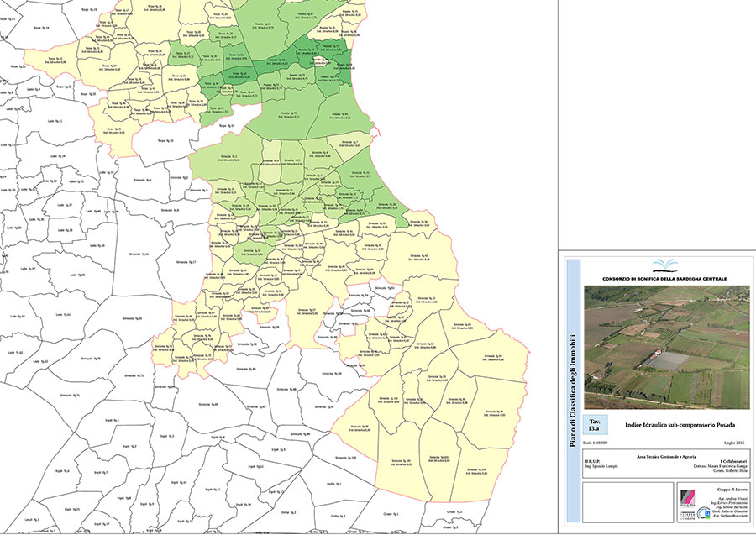The image size is (756, 535).
Task: Select the name 'Ing. Ignazio Lampis'
Action: point(601,466)
